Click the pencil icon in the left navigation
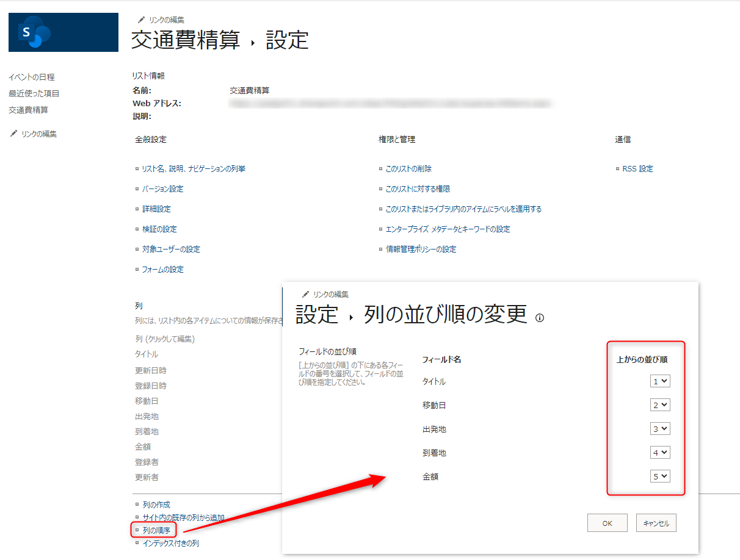The image size is (740, 560). (x=14, y=134)
